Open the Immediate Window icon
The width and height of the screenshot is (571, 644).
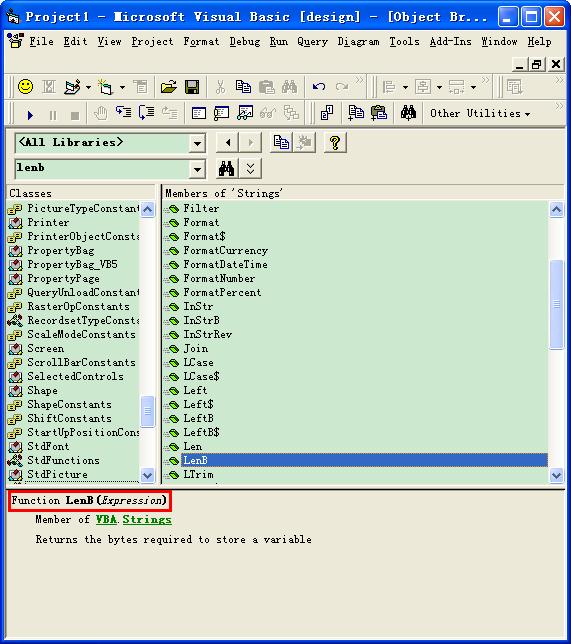(x=221, y=113)
